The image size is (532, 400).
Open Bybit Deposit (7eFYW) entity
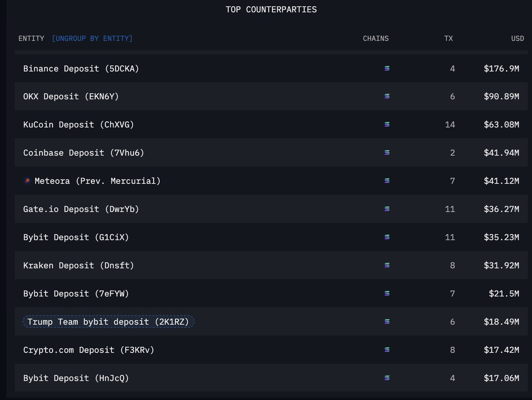[76, 294]
